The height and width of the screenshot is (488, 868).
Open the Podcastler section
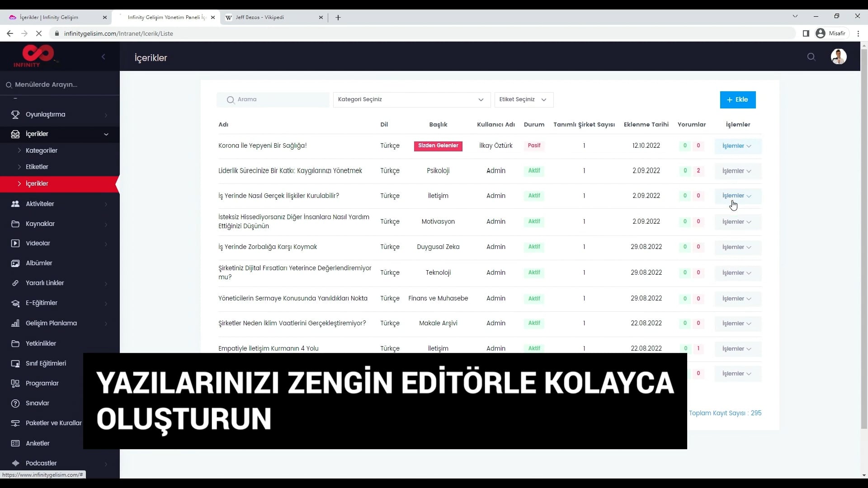42,463
